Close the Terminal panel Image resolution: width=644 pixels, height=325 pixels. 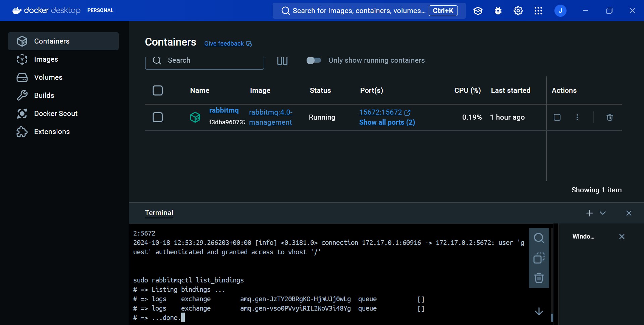click(x=629, y=213)
